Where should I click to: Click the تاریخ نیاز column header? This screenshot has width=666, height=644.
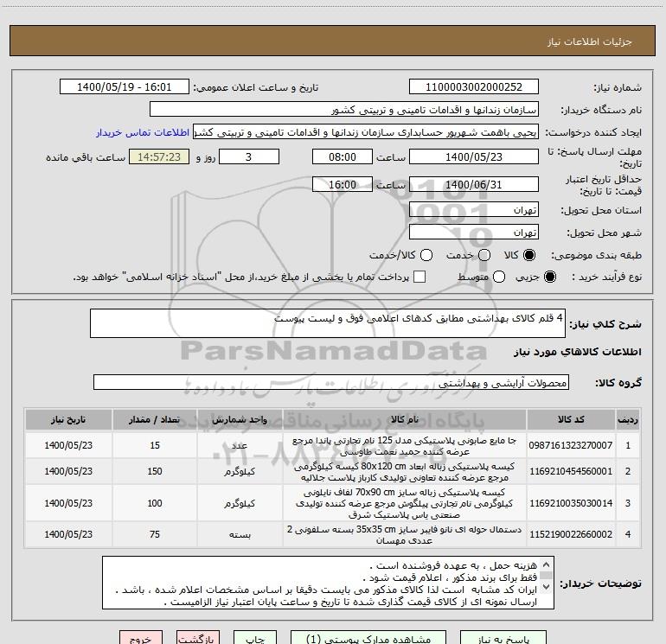pos(68,419)
